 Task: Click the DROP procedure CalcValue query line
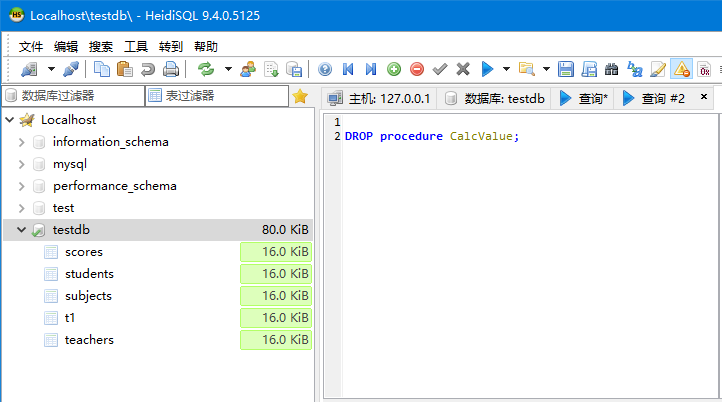coord(431,136)
